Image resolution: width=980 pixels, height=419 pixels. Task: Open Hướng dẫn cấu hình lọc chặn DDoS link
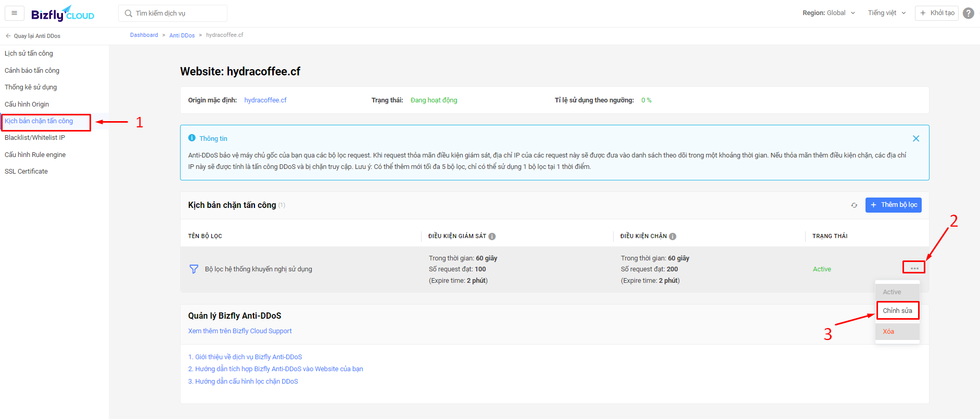coord(243,382)
